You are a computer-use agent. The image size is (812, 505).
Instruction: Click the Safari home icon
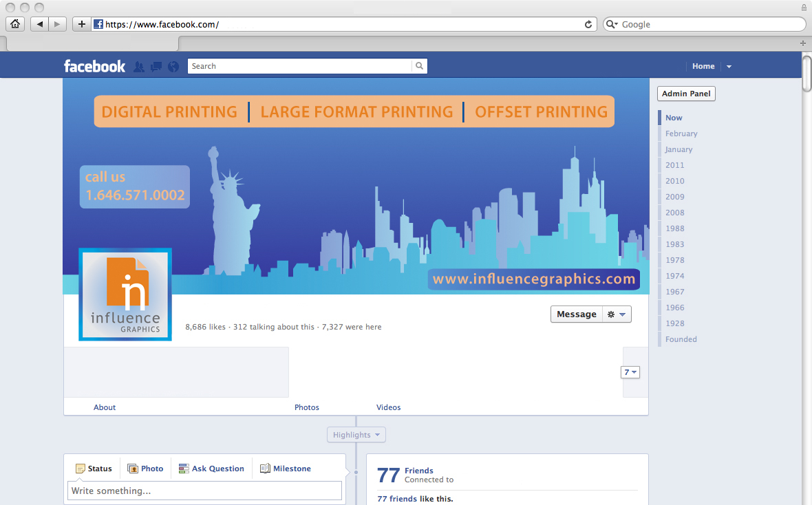tap(15, 23)
